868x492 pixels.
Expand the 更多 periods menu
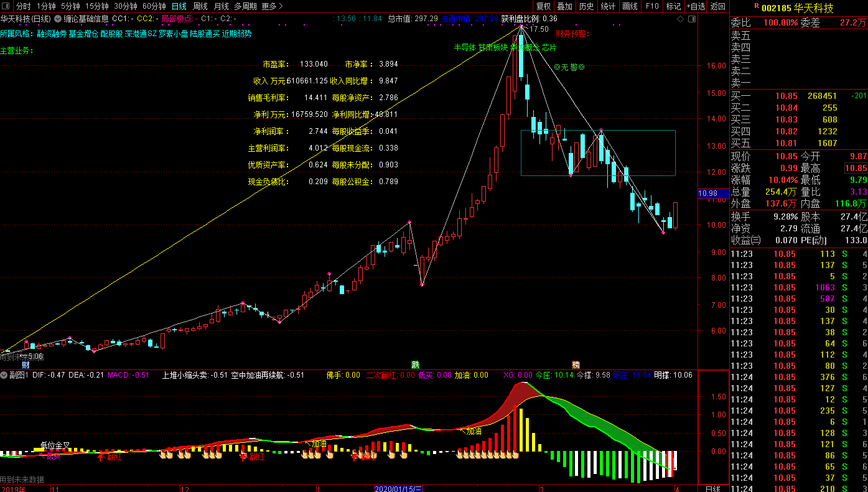(x=272, y=6)
